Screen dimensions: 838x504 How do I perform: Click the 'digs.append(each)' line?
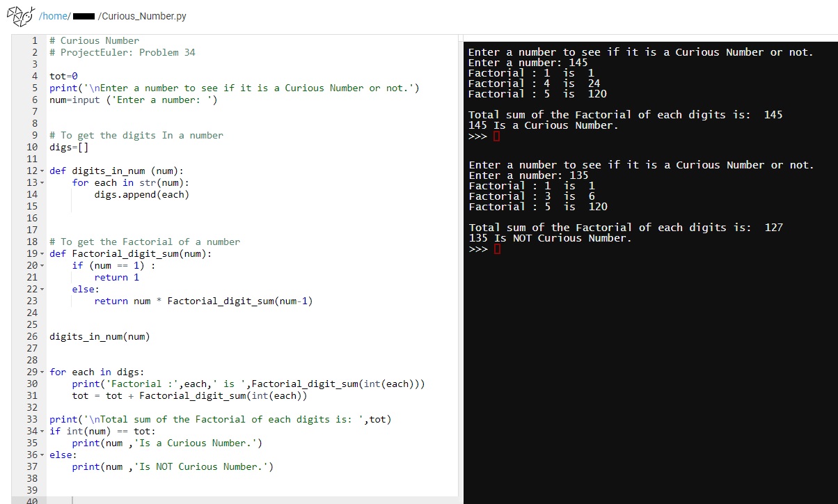pos(142,194)
